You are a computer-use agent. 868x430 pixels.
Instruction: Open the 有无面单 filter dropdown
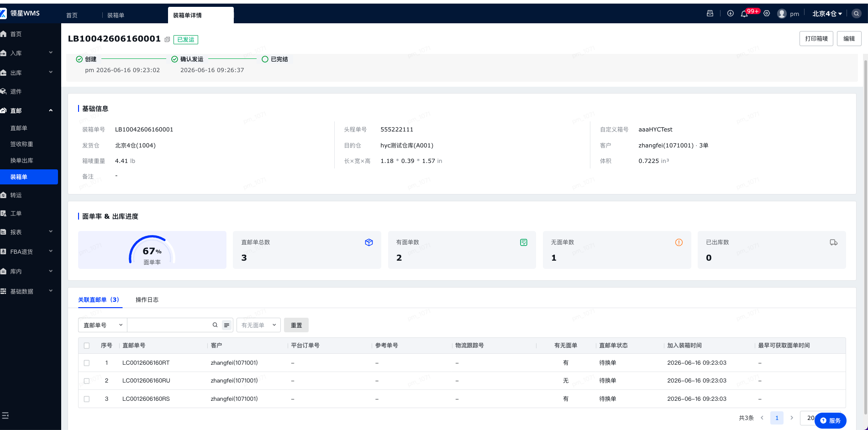(258, 325)
